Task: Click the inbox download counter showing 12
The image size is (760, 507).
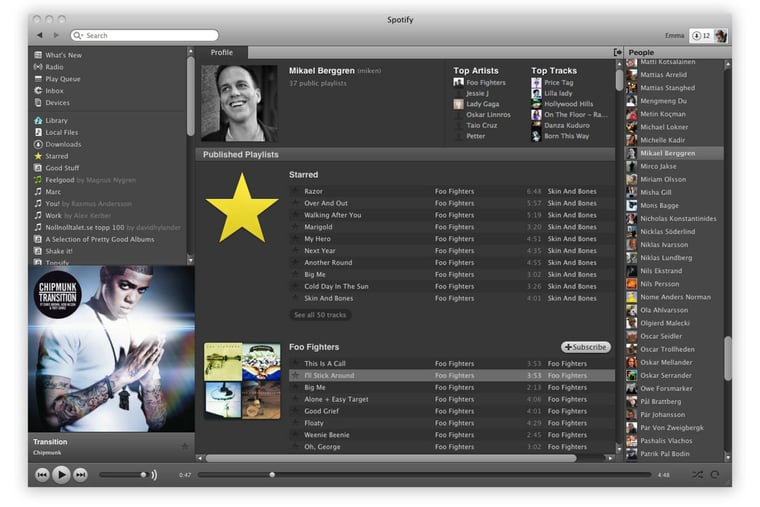Action: [701, 35]
